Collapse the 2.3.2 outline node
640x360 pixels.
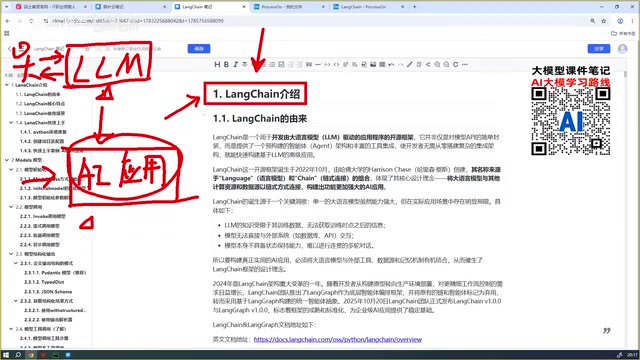pyautogui.click(x=16, y=301)
